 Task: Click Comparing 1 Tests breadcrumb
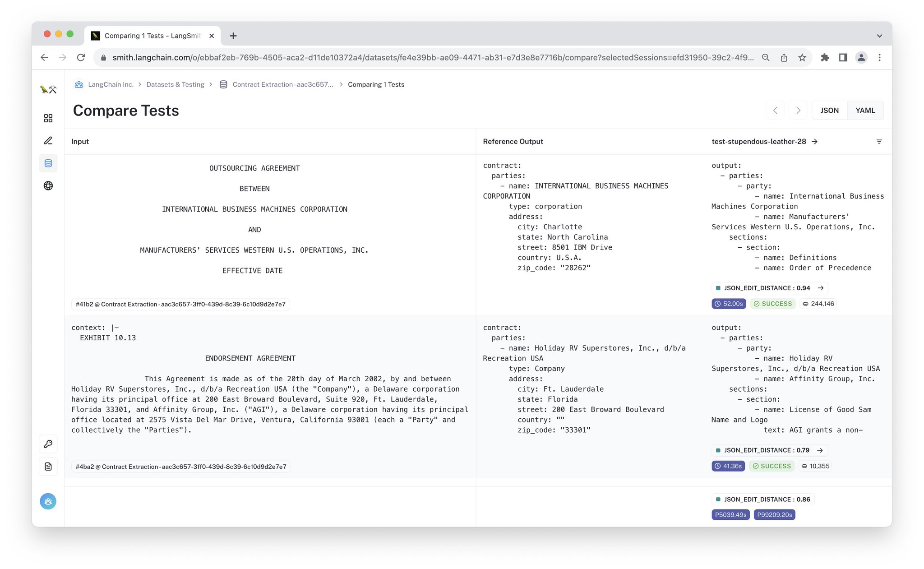(x=376, y=84)
